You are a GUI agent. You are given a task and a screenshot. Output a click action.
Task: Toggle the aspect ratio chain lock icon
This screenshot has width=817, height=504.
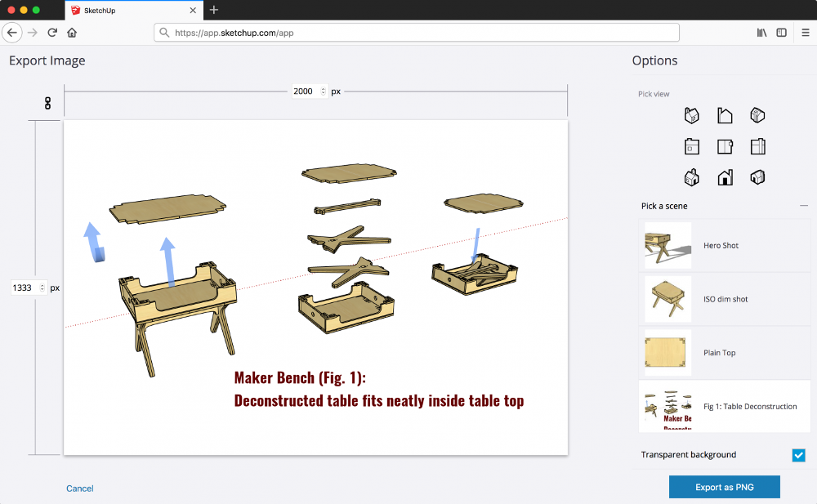(x=48, y=103)
